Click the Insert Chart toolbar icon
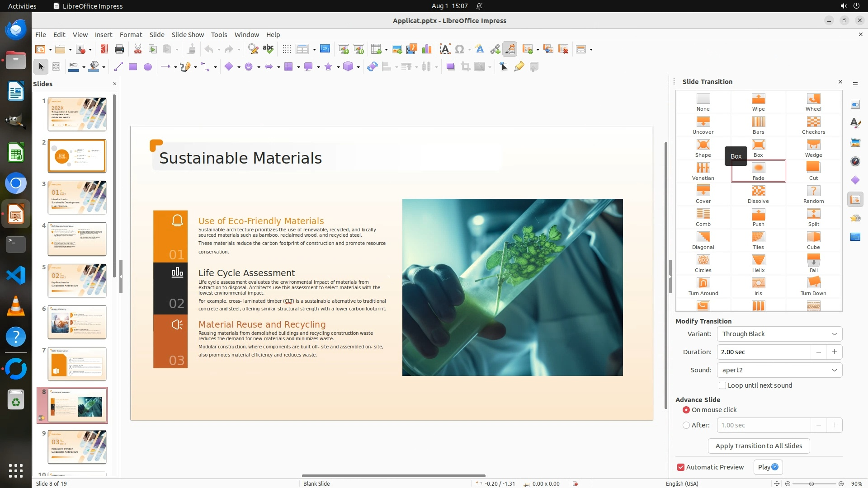This screenshot has width=868, height=488. click(x=426, y=49)
